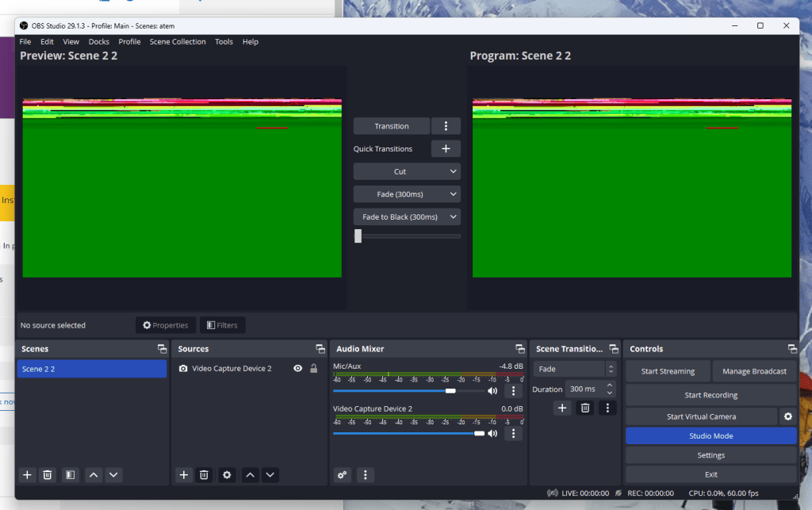Open source properties gear in Sources toolbar
812x510 pixels.
tap(227, 475)
